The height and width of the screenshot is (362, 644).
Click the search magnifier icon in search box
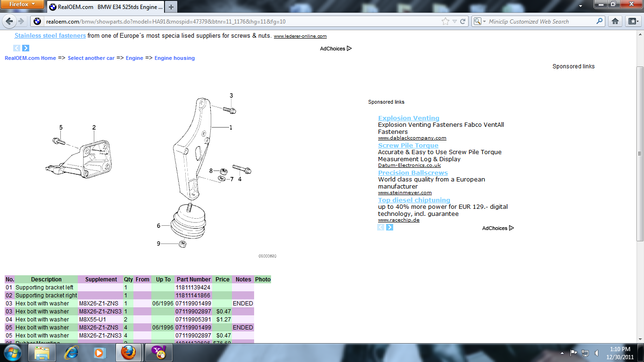600,21
